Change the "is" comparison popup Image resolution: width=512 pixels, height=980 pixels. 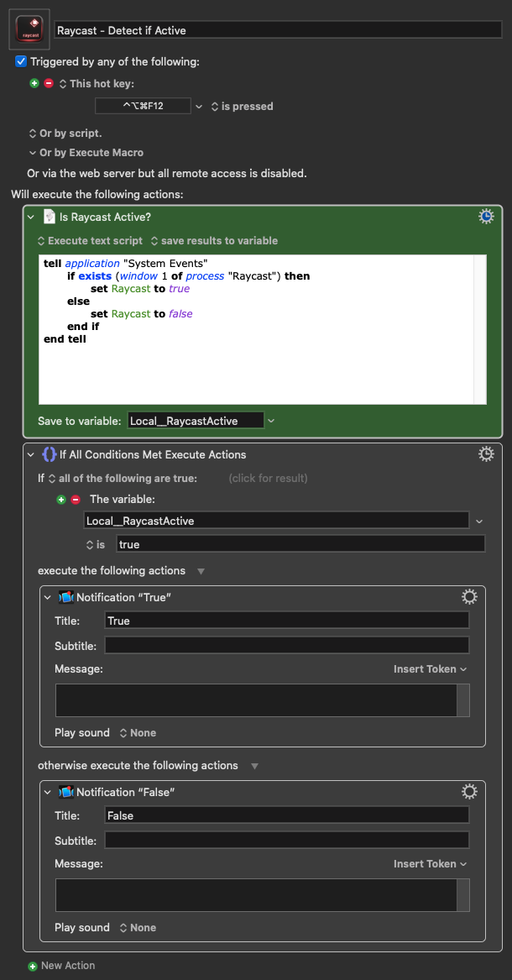(96, 545)
